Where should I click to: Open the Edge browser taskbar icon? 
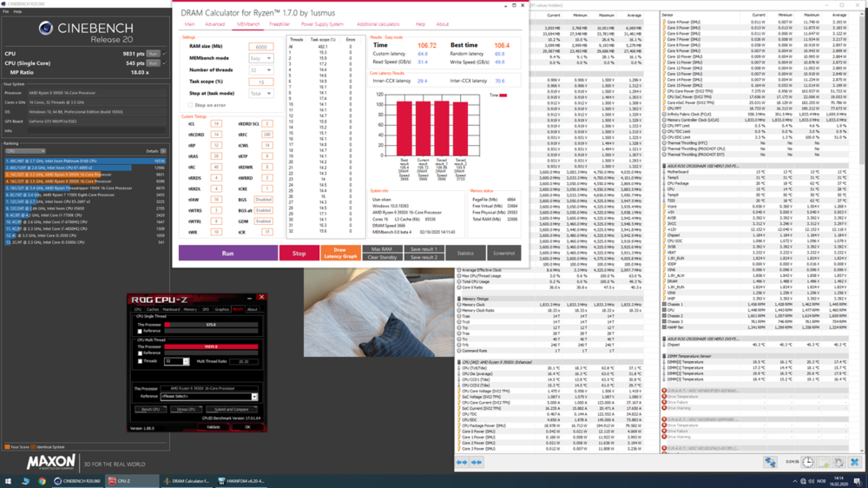coord(25,481)
